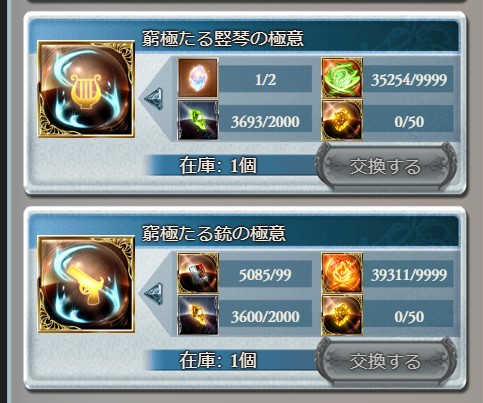Click the 在庫: 1個 stock bar in gun card
The image size is (483, 403).
233,360
